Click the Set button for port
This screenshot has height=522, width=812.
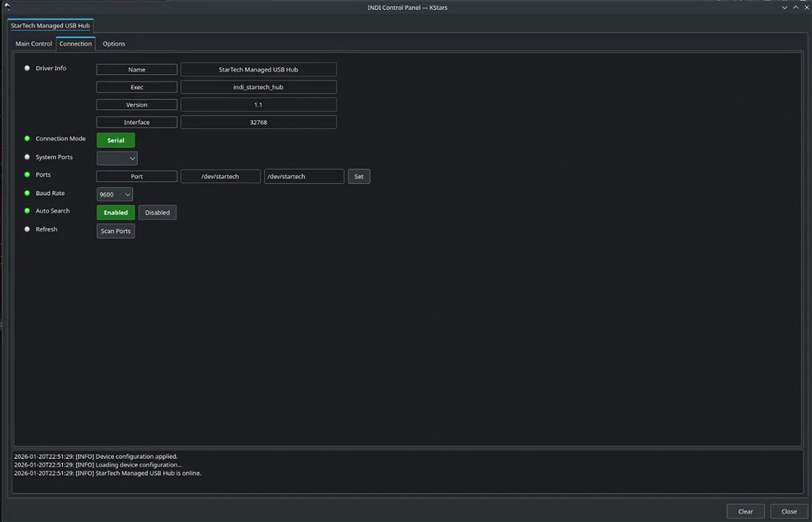[x=359, y=176]
